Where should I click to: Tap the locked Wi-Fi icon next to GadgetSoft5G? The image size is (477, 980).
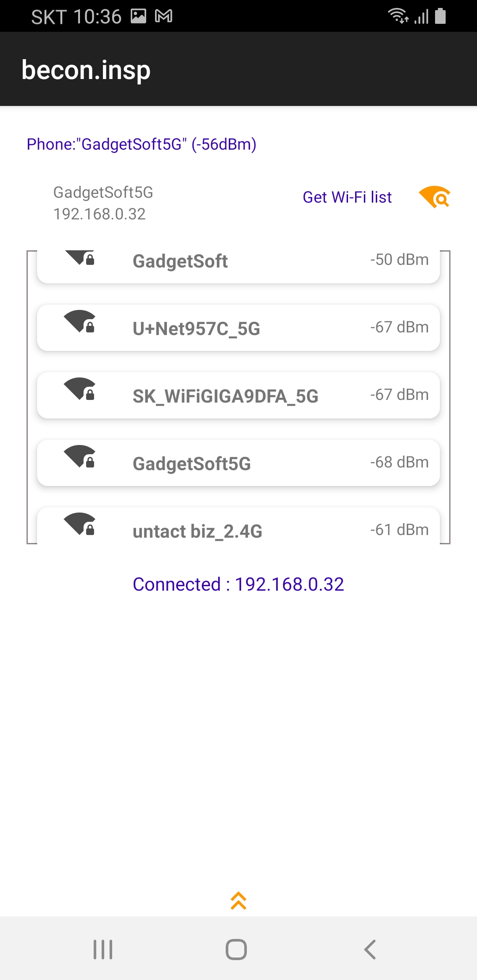(x=79, y=456)
